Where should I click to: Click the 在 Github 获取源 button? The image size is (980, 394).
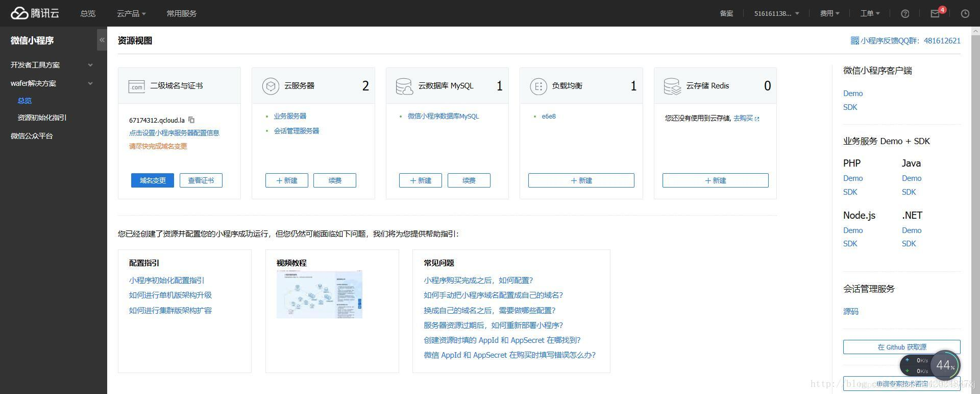click(902, 347)
